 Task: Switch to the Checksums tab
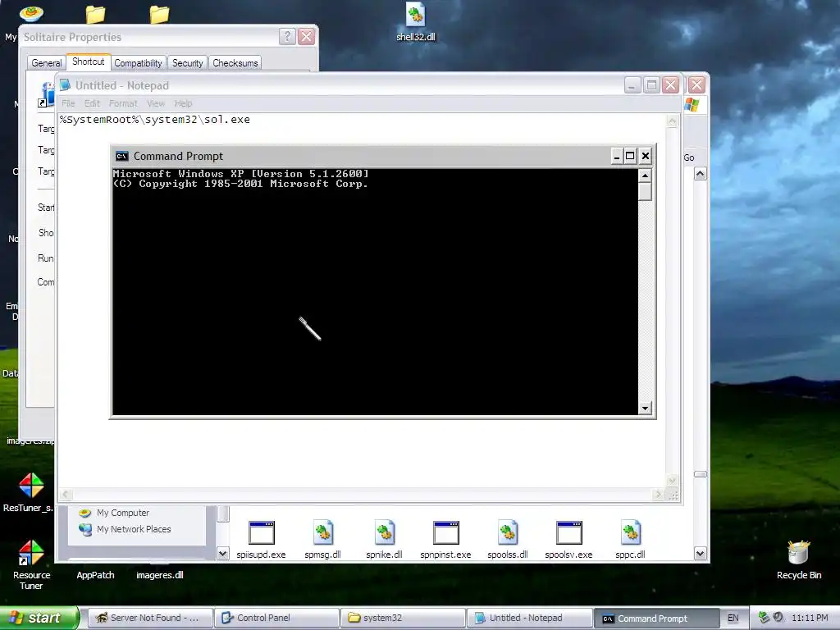[x=235, y=62]
